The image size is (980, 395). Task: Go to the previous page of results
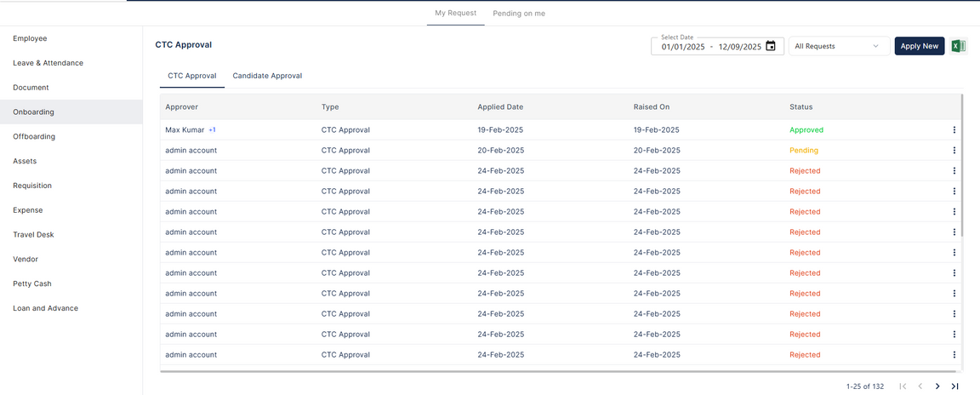pyautogui.click(x=920, y=386)
